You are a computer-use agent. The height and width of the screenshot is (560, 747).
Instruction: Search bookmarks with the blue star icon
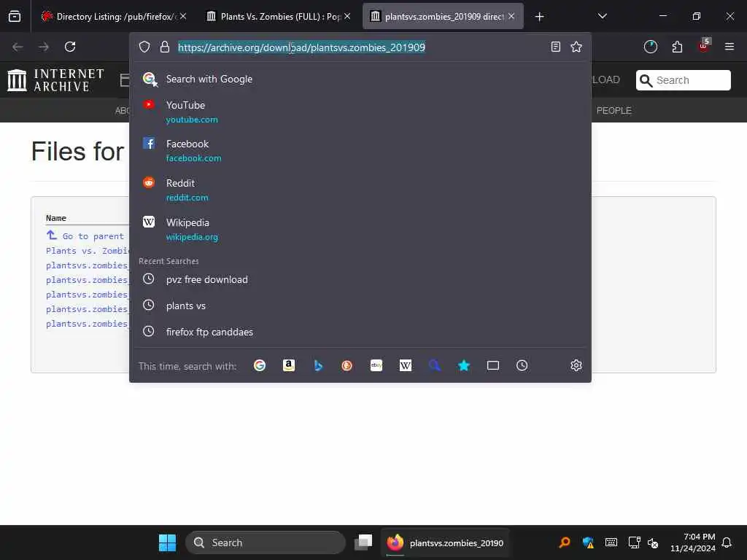(463, 365)
